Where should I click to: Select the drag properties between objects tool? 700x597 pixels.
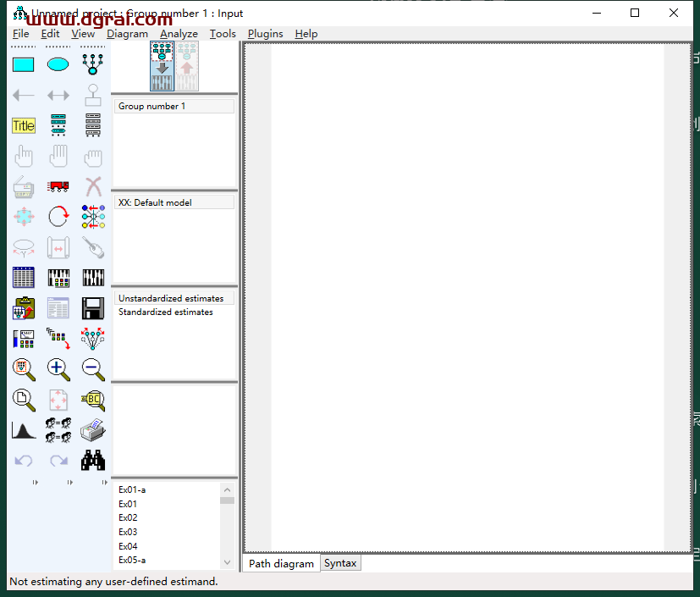pyautogui.click(x=58, y=339)
